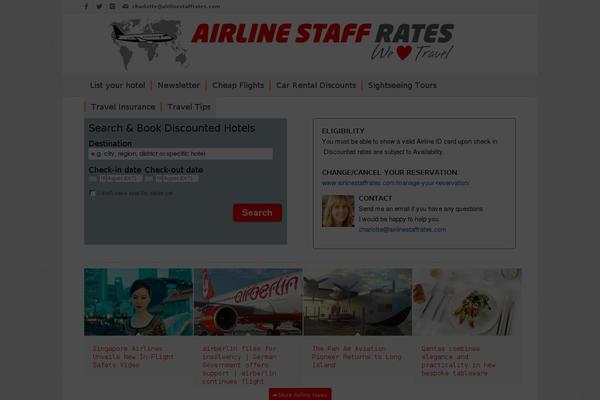Read Qantas bespoke tableware headline
The width and height of the screenshot is (600, 400).
pos(458,361)
